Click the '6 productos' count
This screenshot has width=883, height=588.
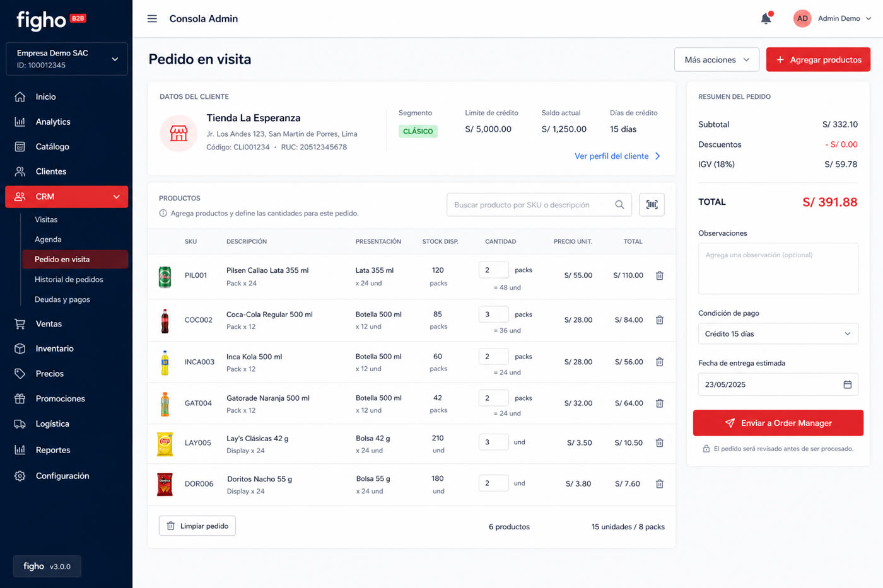pyautogui.click(x=509, y=527)
